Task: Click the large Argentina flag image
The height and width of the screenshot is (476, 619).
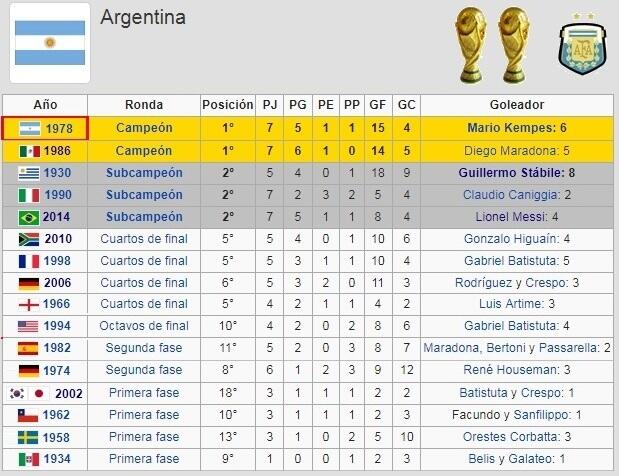Action: (x=50, y=45)
